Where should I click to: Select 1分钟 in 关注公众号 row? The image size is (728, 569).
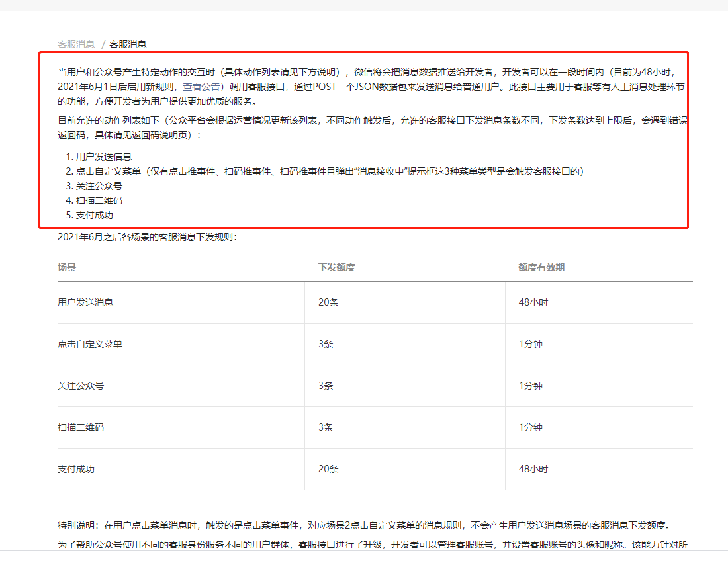pyautogui.click(x=531, y=386)
